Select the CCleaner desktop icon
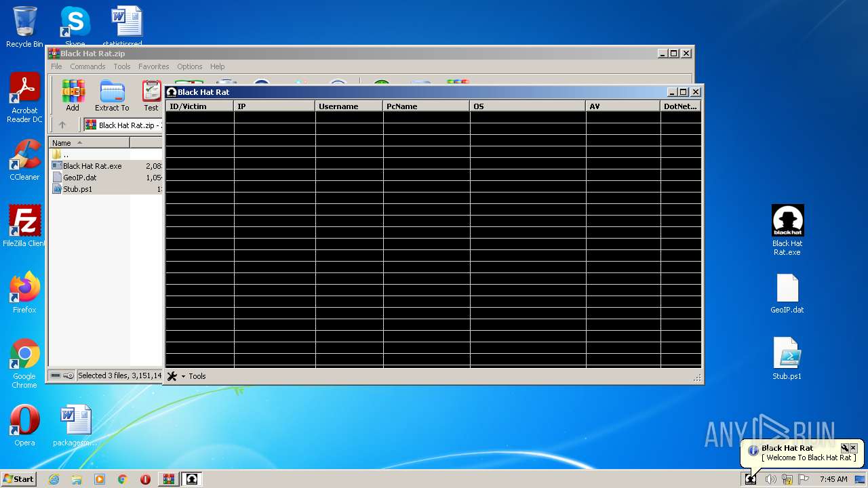Viewport: 868px width, 488px height. [24, 160]
